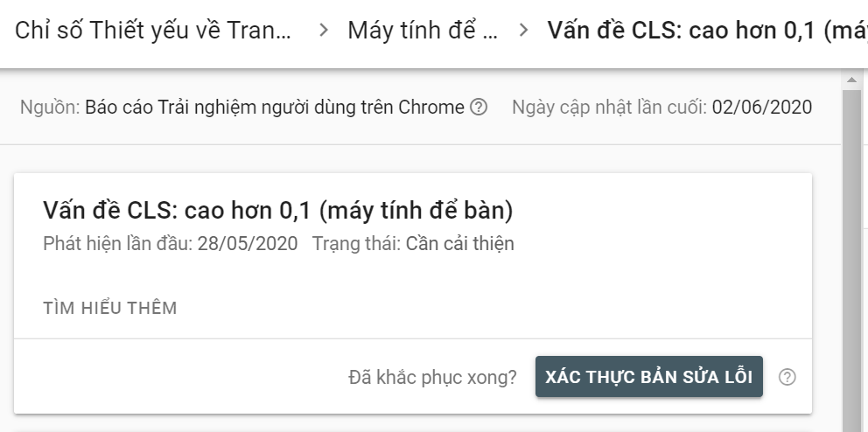Click the help icon next to validate button

tap(787, 377)
